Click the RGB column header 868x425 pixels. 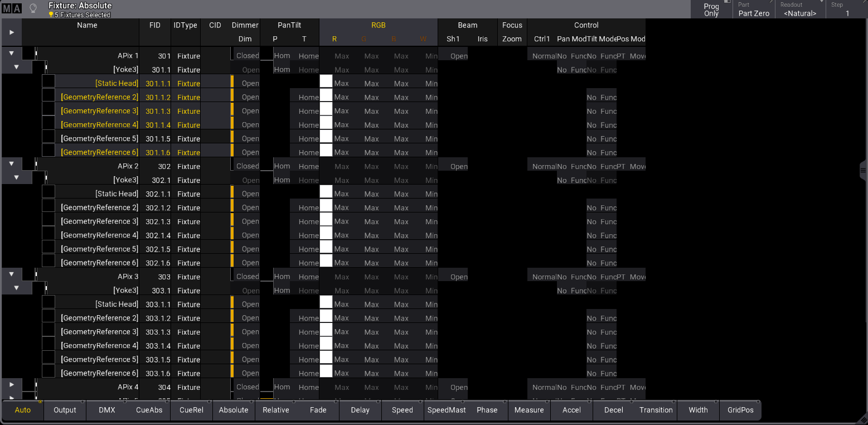click(378, 25)
